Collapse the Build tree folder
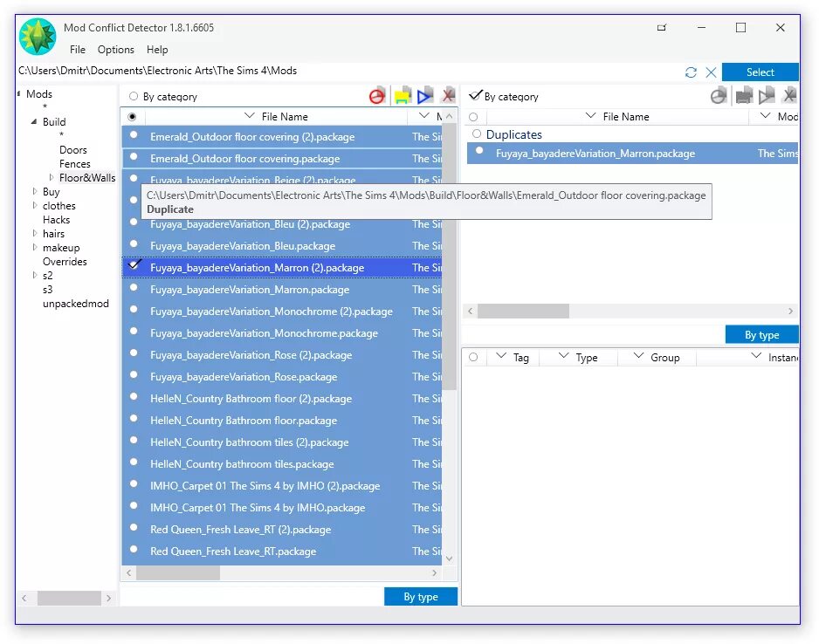 [x=34, y=121]
